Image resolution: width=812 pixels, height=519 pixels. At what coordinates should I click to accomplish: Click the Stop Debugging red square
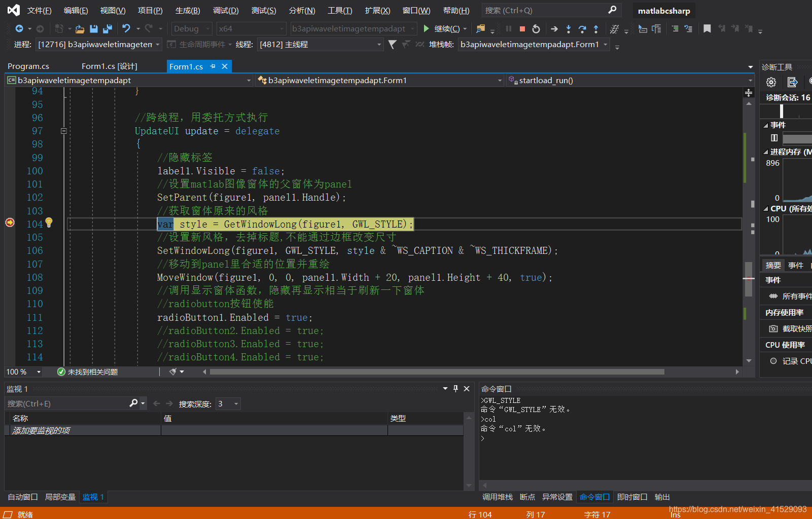[x=522, y=29]
